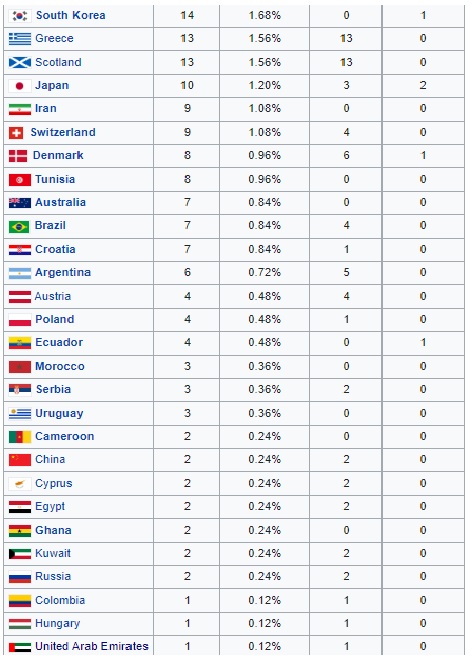470x660 pixels.
Task: Click the Cyprus flag icon
Action: click(x=20, y=484)
